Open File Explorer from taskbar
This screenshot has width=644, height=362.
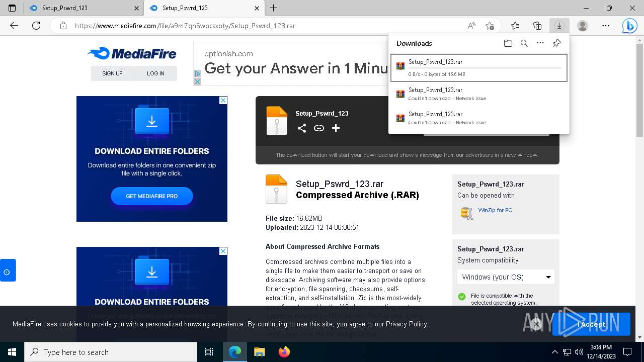point(260,352)
